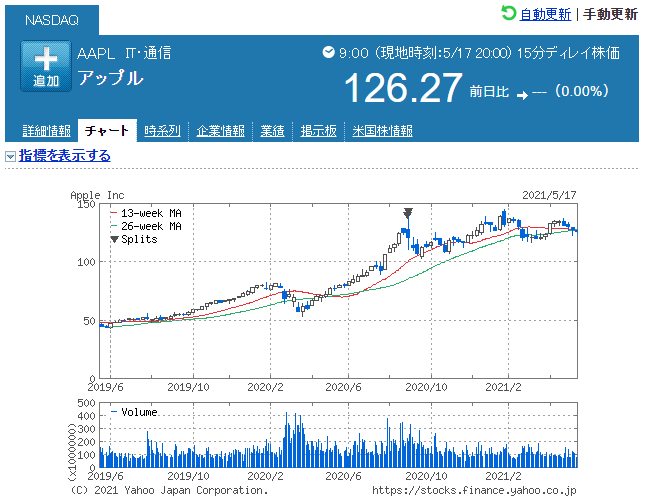Click the 126.27 stock price
This screenshot has width=645, height=501.
[403, 88]
